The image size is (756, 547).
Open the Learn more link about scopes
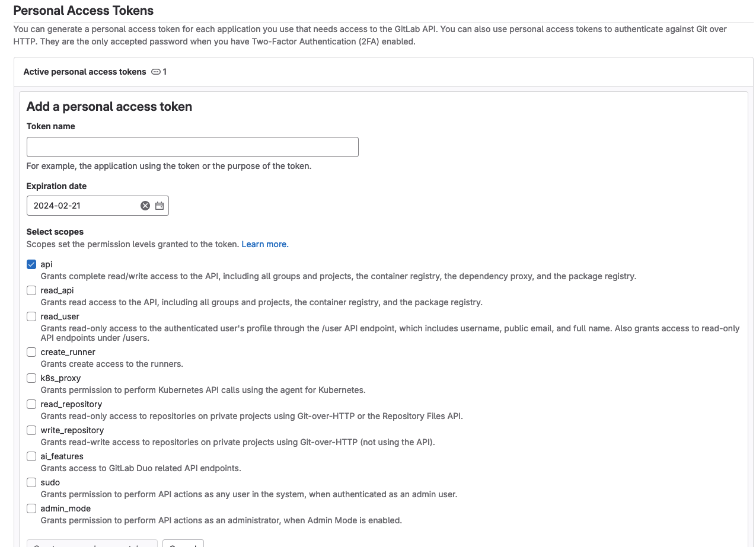point(265,244)
